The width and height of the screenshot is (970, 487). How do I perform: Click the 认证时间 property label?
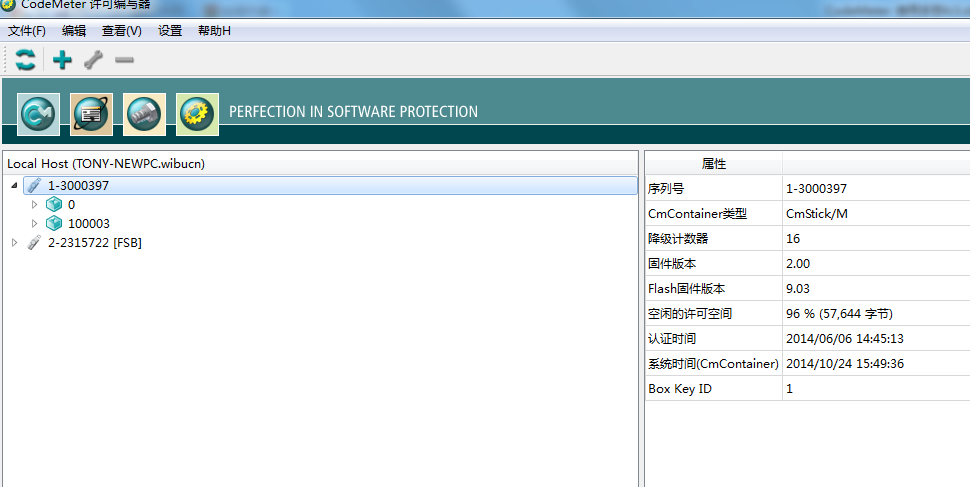tap(672, 338)
